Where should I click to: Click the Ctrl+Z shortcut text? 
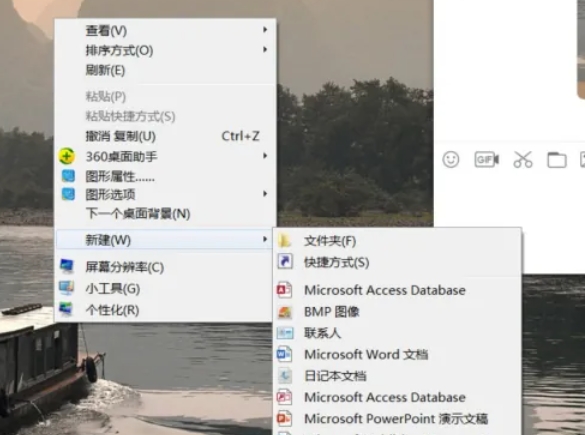click(x=240, y=136)
